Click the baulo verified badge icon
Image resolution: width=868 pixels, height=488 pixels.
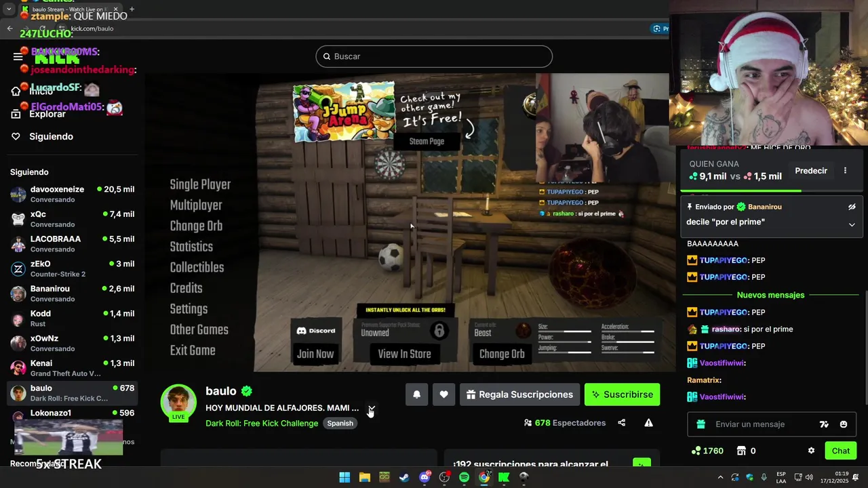(x=247, y=391)
